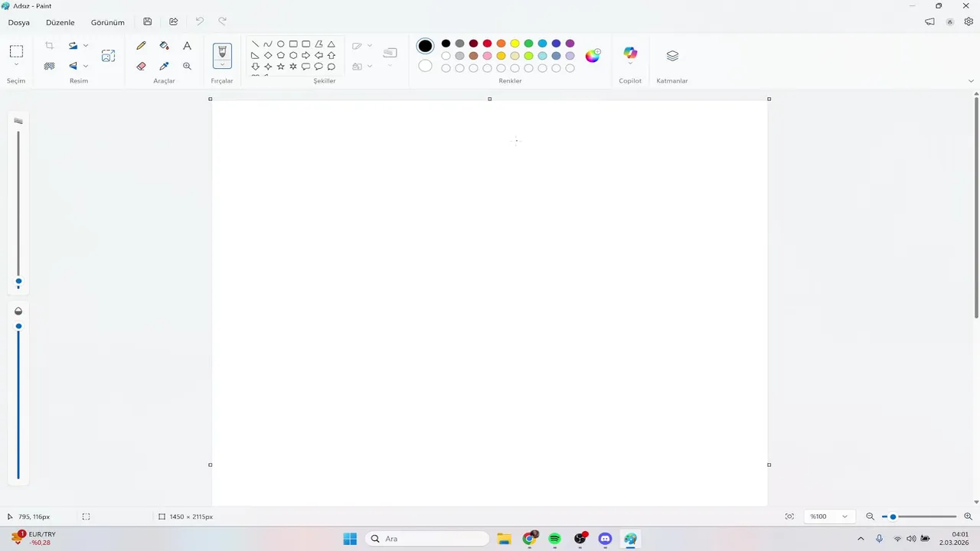The height and width of the screenshot is (551, 980).
Task: Pick the red color swatch
Action: (x=488, y=44)
